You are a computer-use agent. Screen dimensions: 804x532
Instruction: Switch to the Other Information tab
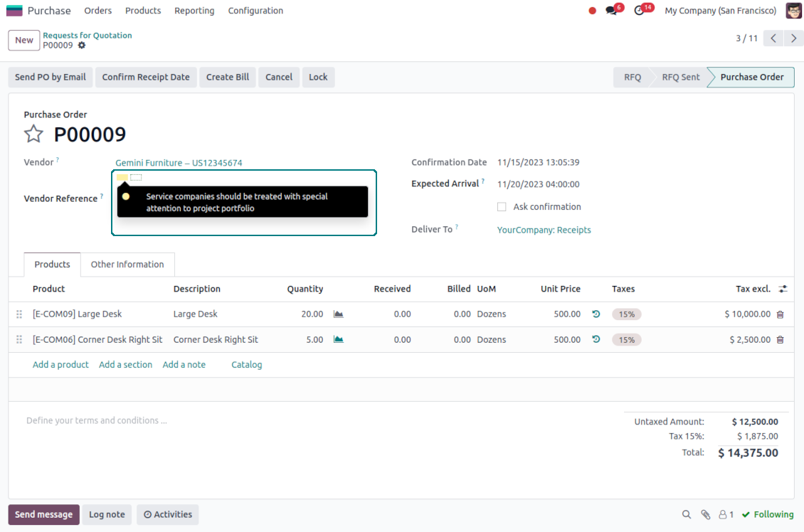[127, 265]
